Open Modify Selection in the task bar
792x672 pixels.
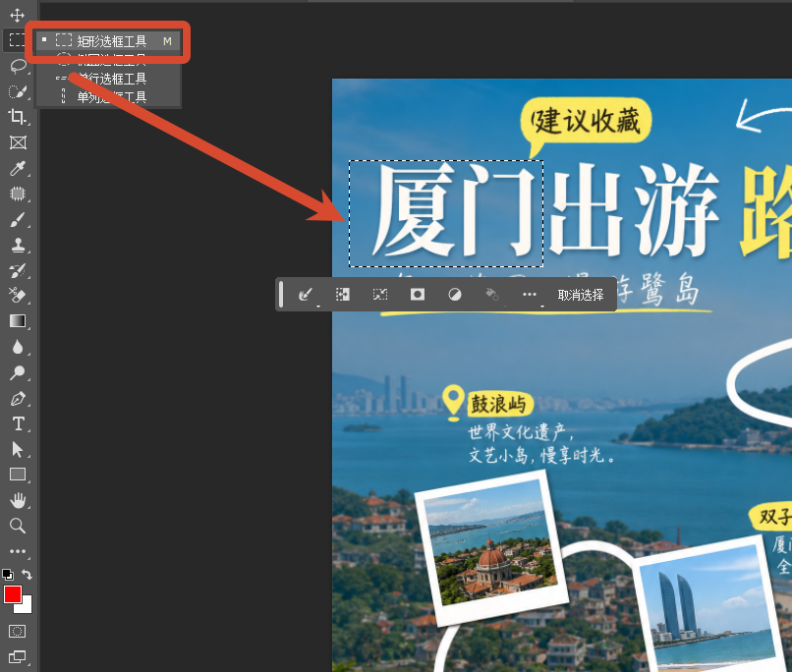click(x=305, y=295)
